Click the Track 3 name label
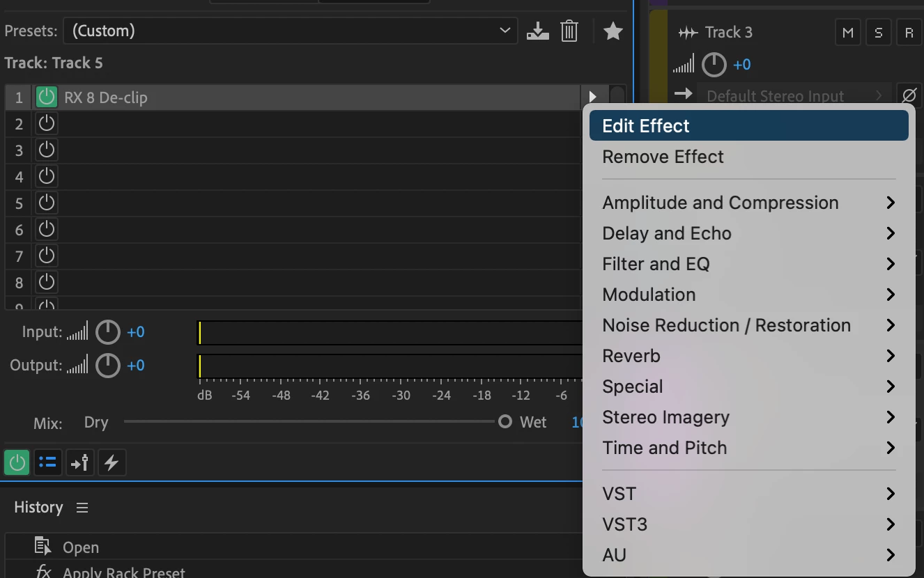This screenshot has width=924, height=578. 729,32
